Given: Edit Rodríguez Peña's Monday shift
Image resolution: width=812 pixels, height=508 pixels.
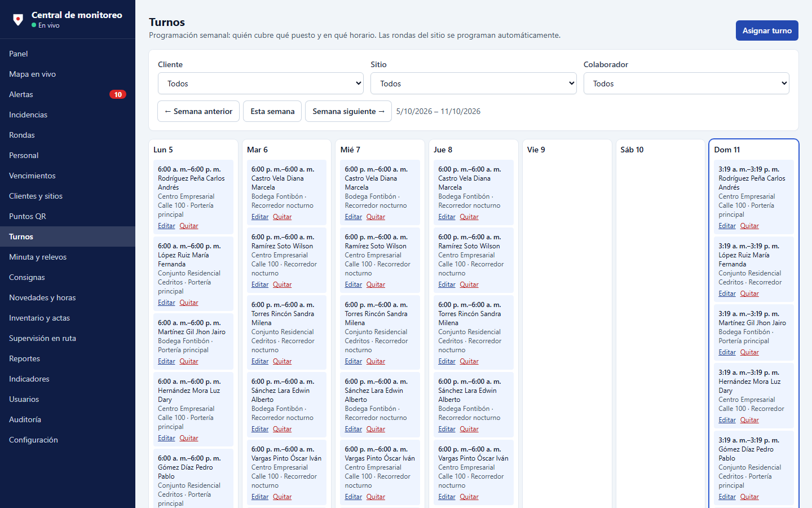Looking at the screenshot, I should (166, 226).
